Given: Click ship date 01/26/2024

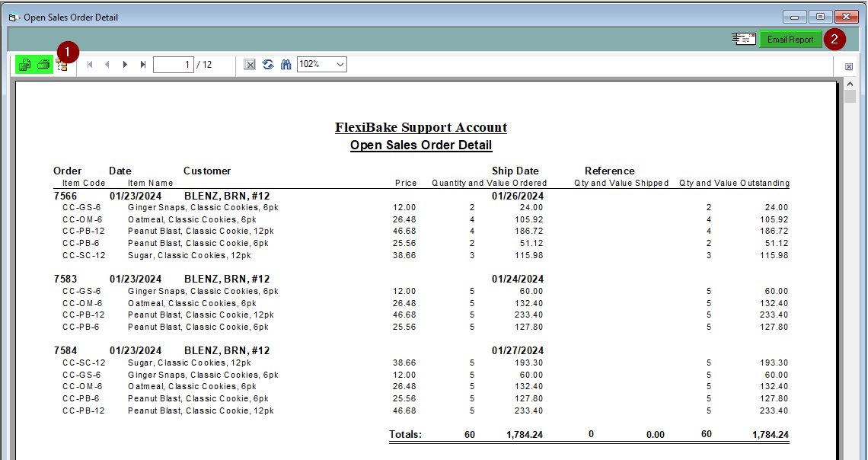Looking at the screenshot, I should pos(518,196).
